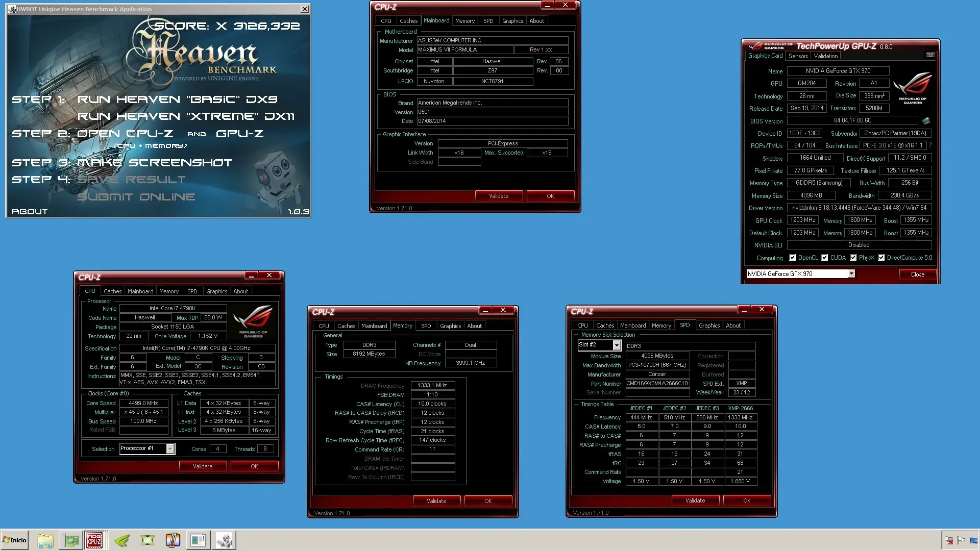Open the Inicio start button
This screenshot has height=551, width=980.
pyautogui.click(x=14, y=540)
